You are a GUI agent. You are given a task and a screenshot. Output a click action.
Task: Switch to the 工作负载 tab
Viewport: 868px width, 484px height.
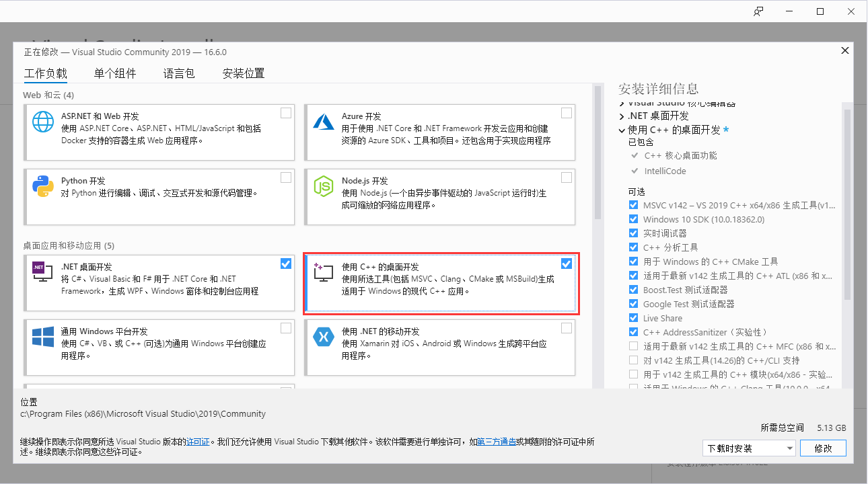pos(46,73)
